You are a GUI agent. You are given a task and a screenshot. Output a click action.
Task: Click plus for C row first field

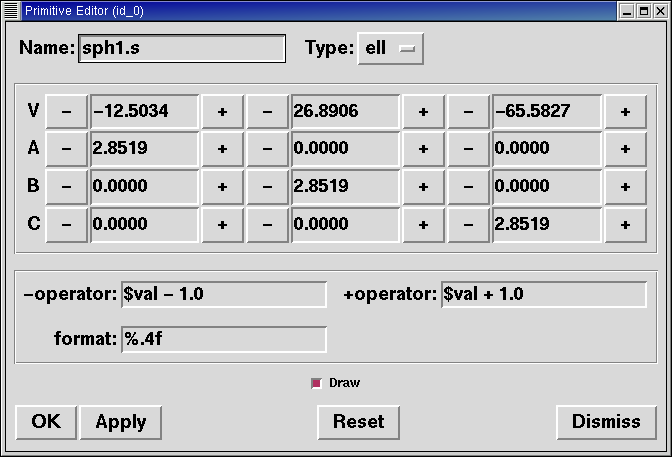click(222, 225)
